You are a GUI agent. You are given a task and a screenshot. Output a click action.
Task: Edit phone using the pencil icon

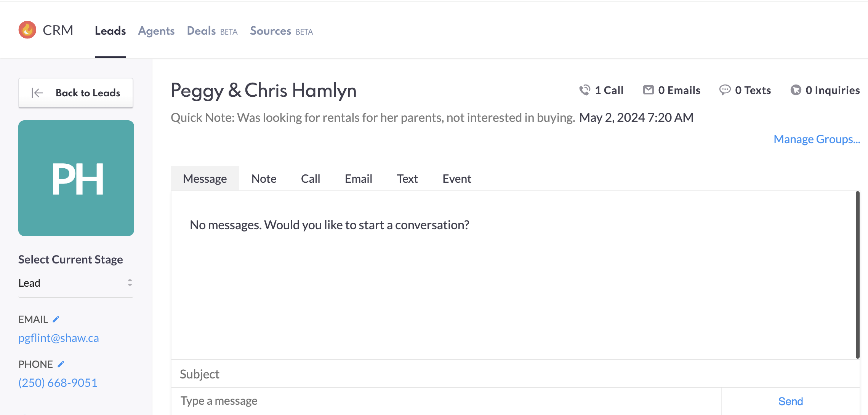click(x=61, y=364)
